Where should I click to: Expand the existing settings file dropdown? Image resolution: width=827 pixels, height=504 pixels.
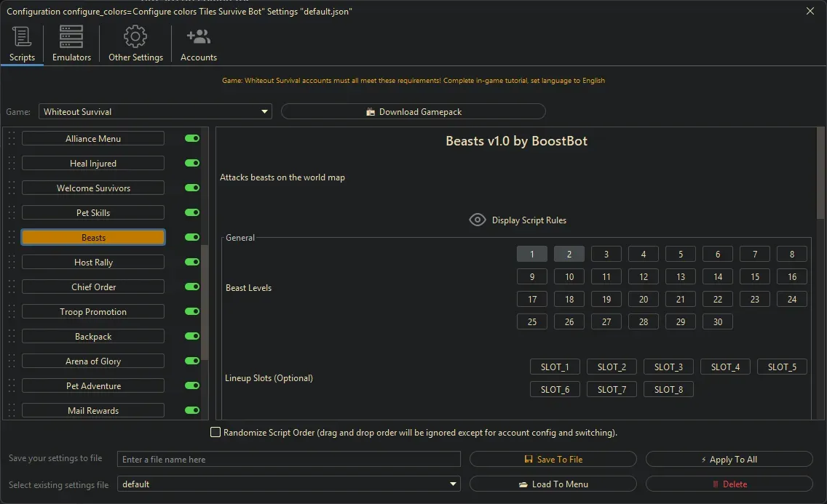(x=289, y=484)
